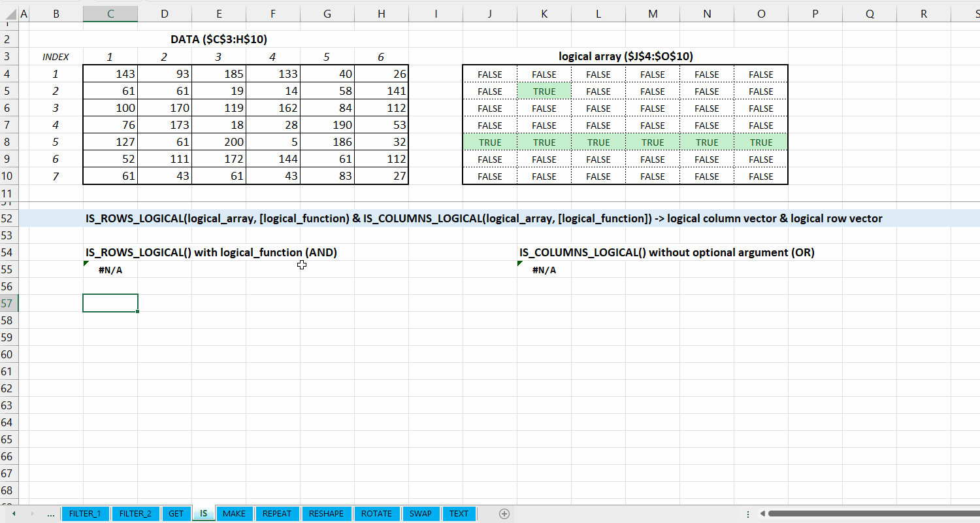Viewport: 980px width, 523px height.
Task: Select the highlighted TRUE cell in row 5
Action: click(x=544, y=91)
